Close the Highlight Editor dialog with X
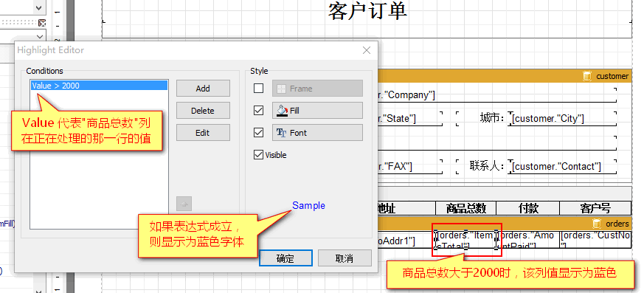 [x=367, y=50]
